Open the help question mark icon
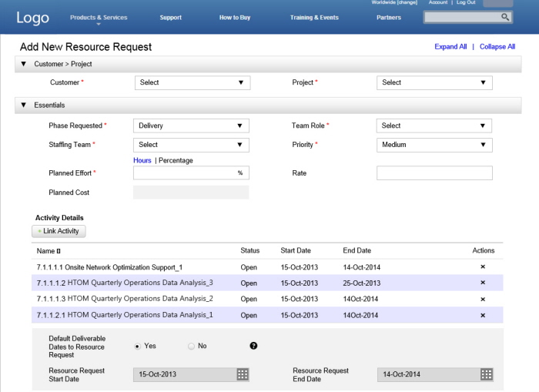Screen dimensions: 539x392 [253, 346]
